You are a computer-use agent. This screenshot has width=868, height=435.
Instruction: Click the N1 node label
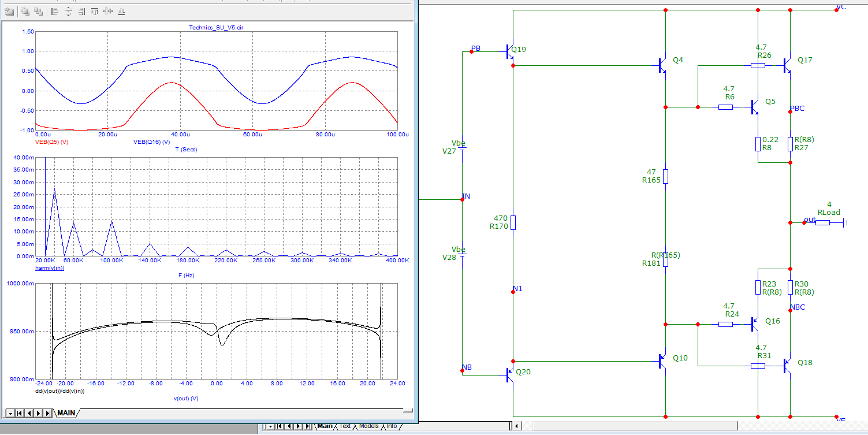click(517, 289)
